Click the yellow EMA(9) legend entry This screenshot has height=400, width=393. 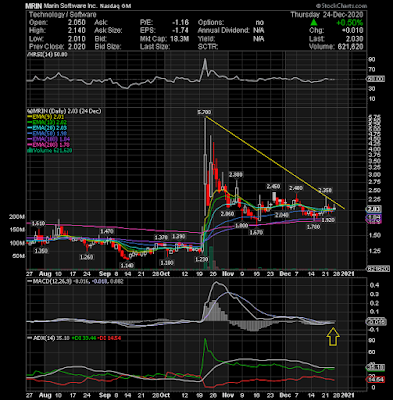(45, 117)
